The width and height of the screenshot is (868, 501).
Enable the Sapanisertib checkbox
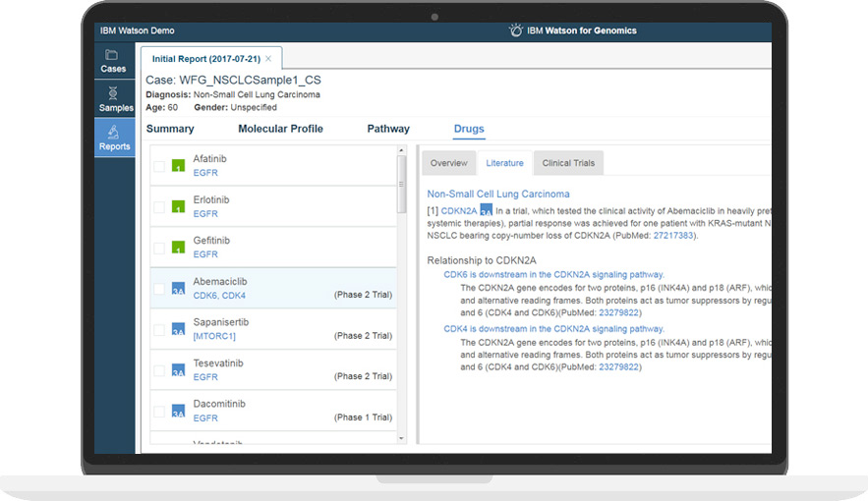pyautogui.click(x=159, y=329)
